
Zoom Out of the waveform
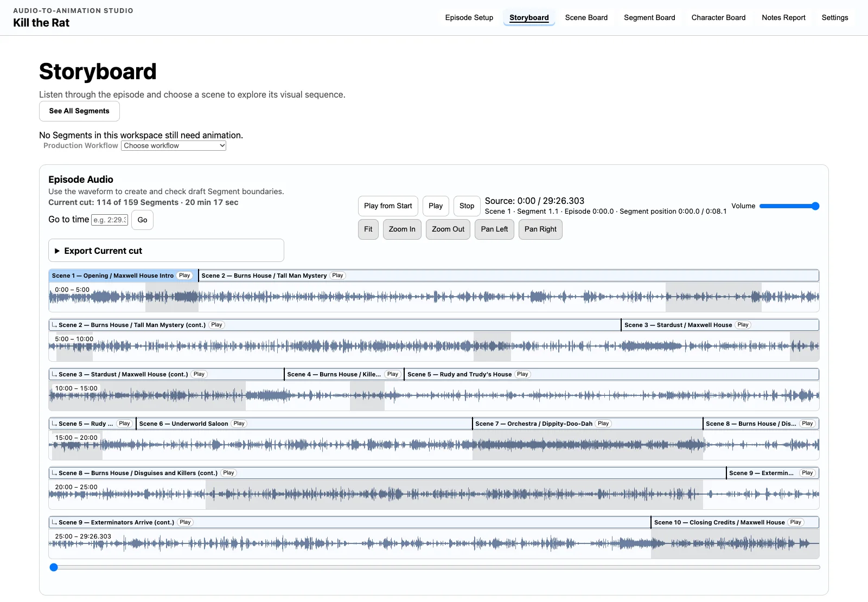[448, 229]
